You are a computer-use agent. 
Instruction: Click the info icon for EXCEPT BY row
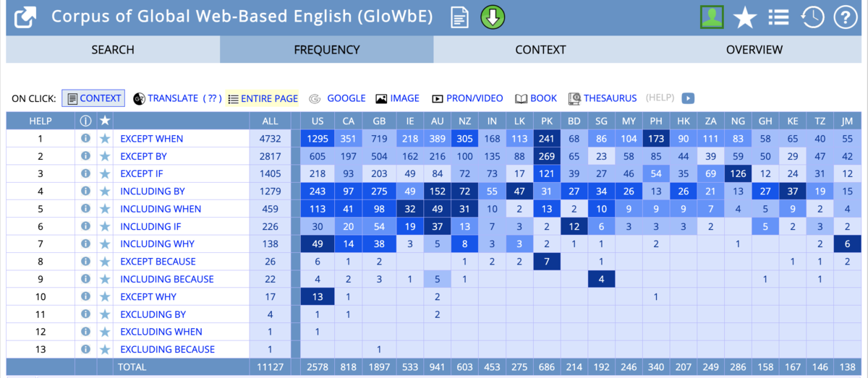tap(85, 155)
